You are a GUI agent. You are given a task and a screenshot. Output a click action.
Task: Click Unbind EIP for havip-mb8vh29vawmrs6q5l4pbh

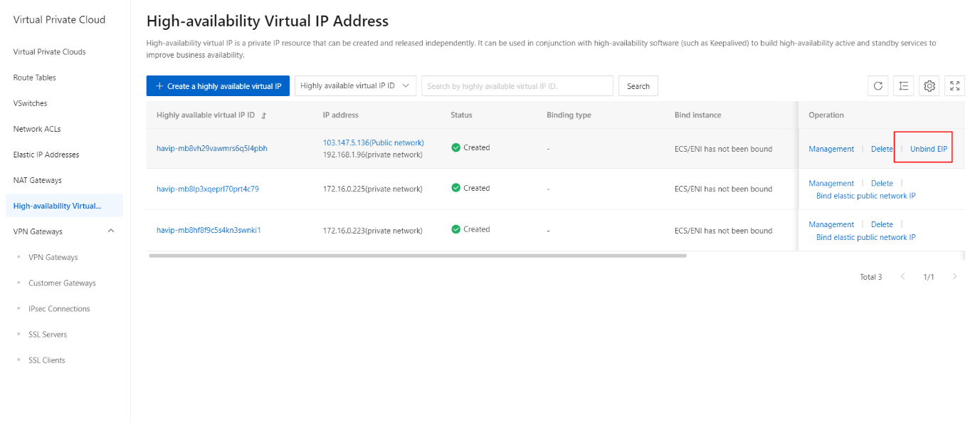pos(929,149)
